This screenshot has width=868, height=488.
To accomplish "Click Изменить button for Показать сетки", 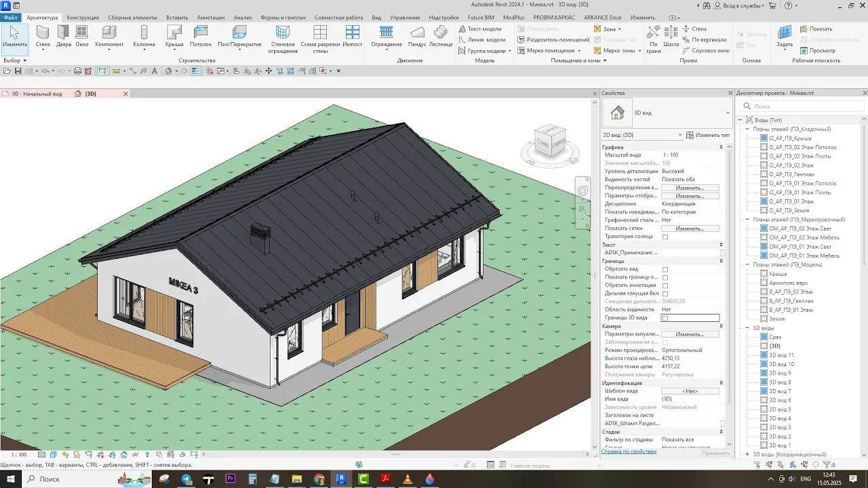I will (x=690, y=229).
